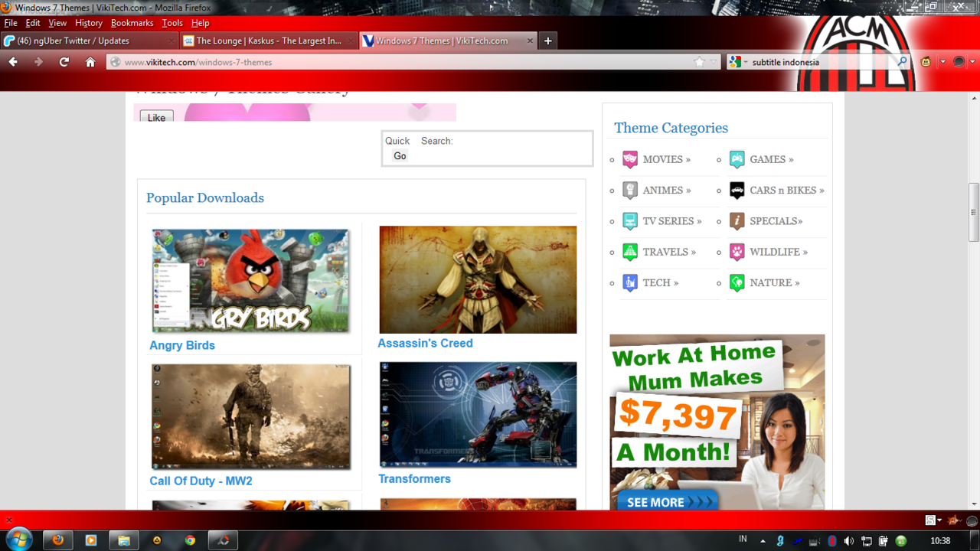
Task: Expand the dropdown beside the dark round add-on icon
Action: [x=973, y=62]
